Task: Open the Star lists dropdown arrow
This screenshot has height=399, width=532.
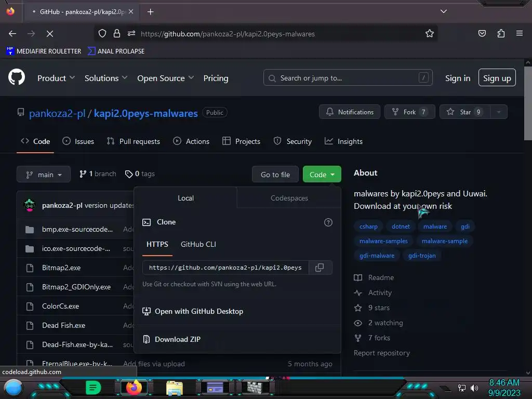Action: [499, 112]
